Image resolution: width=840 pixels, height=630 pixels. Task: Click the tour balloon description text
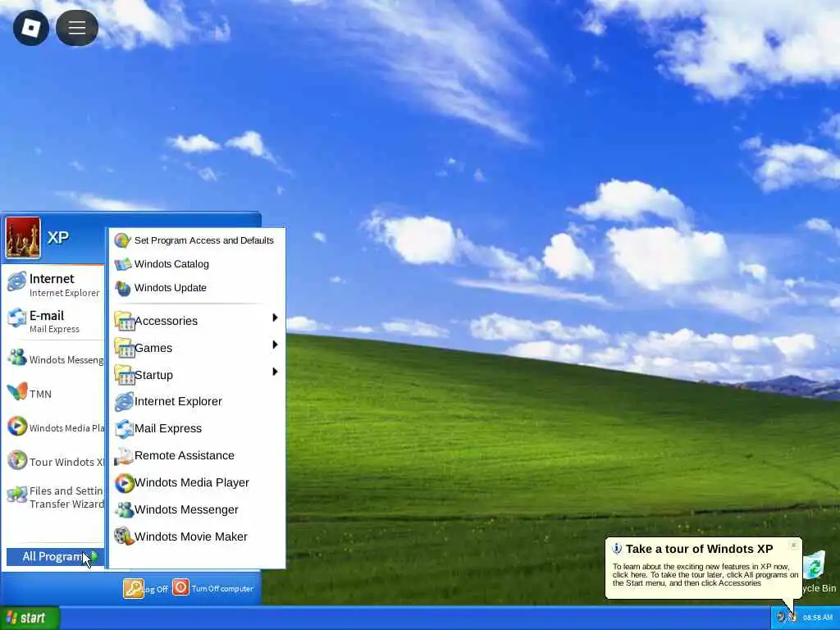click(x=705, y=575)
